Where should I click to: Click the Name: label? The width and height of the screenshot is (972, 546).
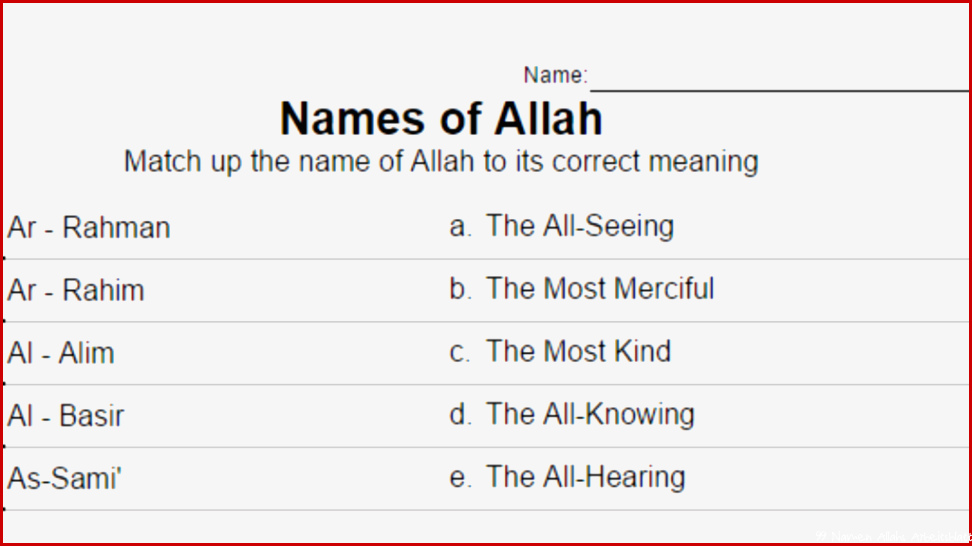(555, 75)
